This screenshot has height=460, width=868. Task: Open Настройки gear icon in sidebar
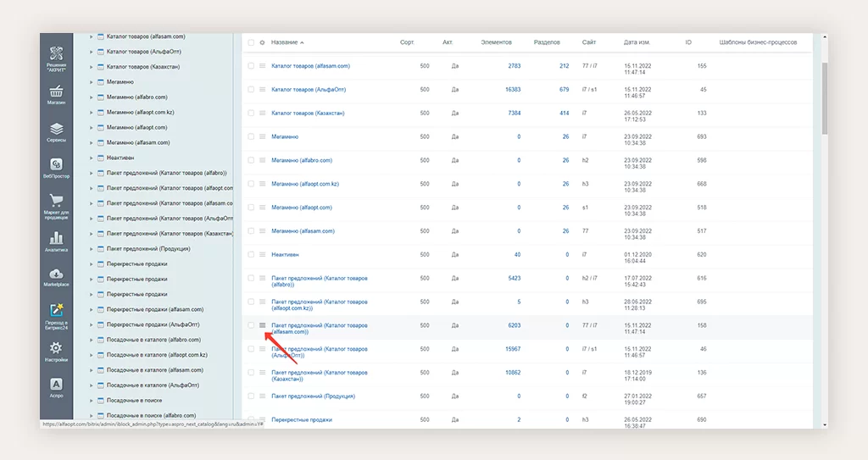click(x=56, y=351)
